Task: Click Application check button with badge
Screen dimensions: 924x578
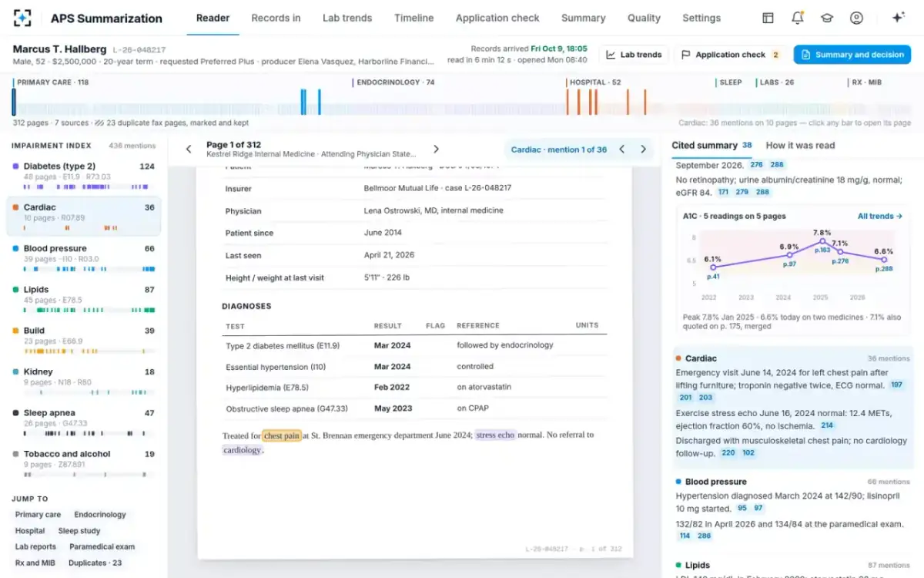Action: 730,55
